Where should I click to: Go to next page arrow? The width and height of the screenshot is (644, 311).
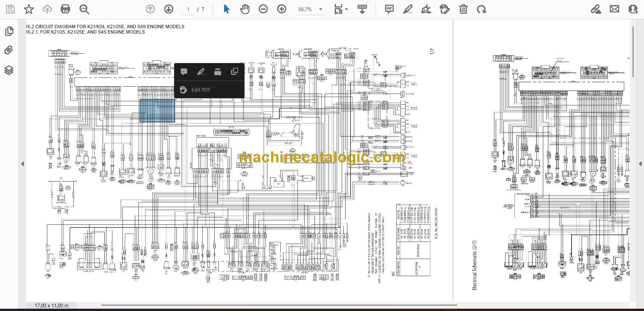coord(169,9)
